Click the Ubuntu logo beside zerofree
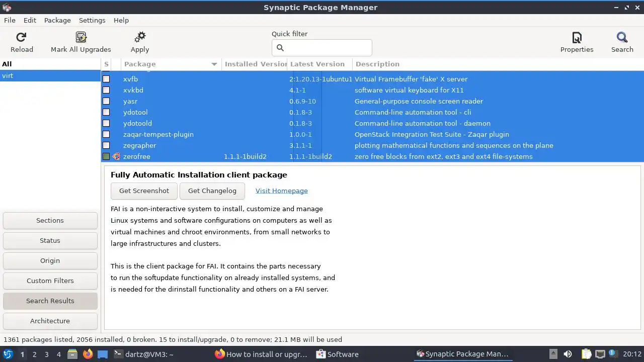644x362 pixels. [116, 156]
